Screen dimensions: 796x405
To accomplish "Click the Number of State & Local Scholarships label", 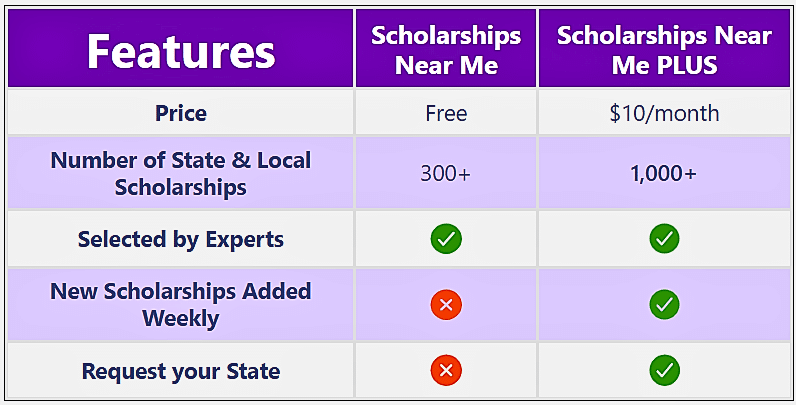I will (x=181, y=174).
